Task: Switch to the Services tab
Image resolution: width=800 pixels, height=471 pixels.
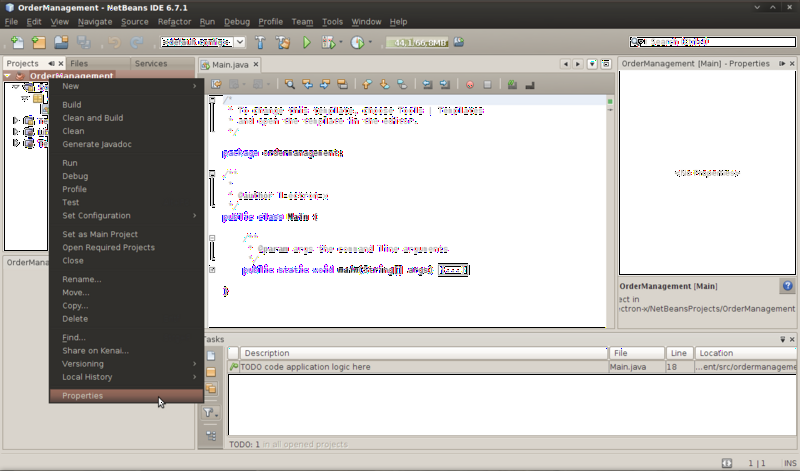Action: [x=150, y=63]
